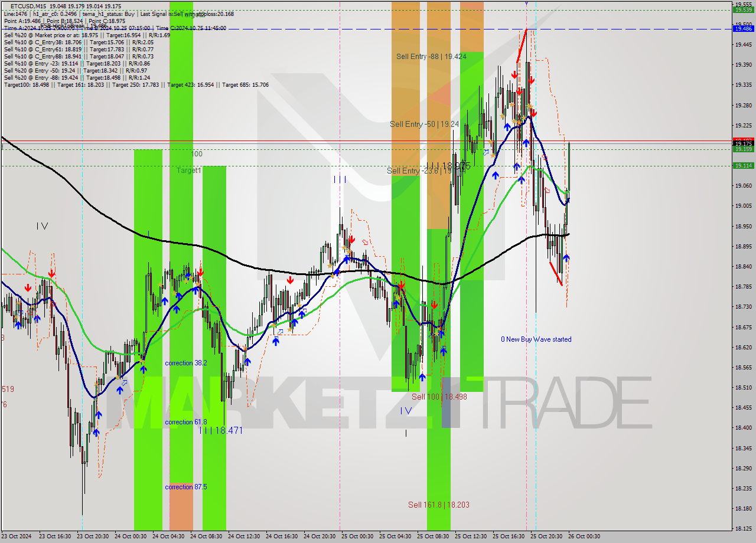Click the '| | | 18.471' wave label
This screenshot has width=756, height=543.
click(x=221, y=431)
